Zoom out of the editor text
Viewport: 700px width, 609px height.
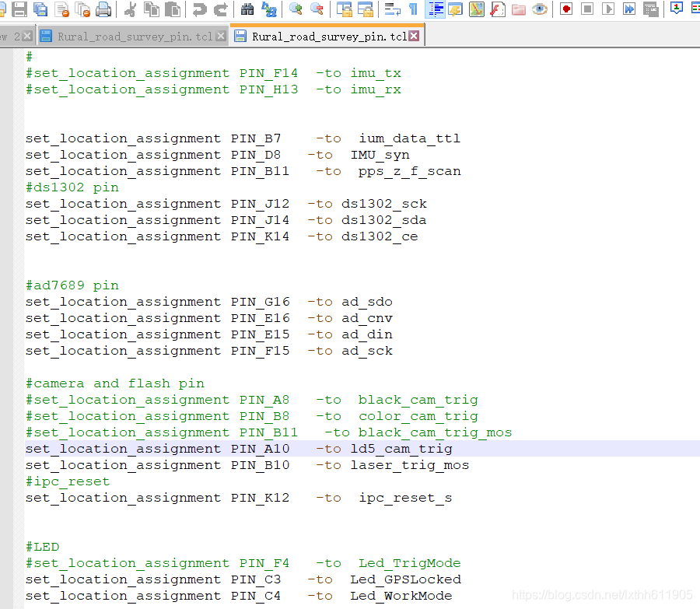(317, 9)
